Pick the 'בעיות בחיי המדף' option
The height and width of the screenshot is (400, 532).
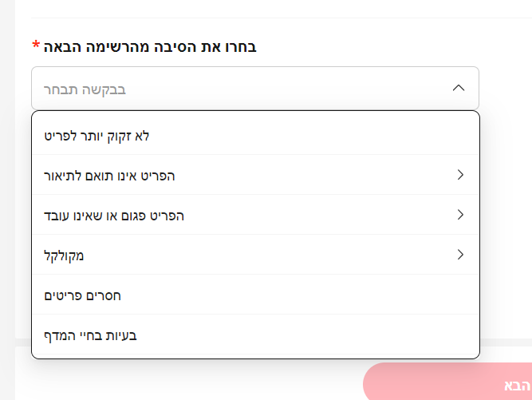point(91,335)
